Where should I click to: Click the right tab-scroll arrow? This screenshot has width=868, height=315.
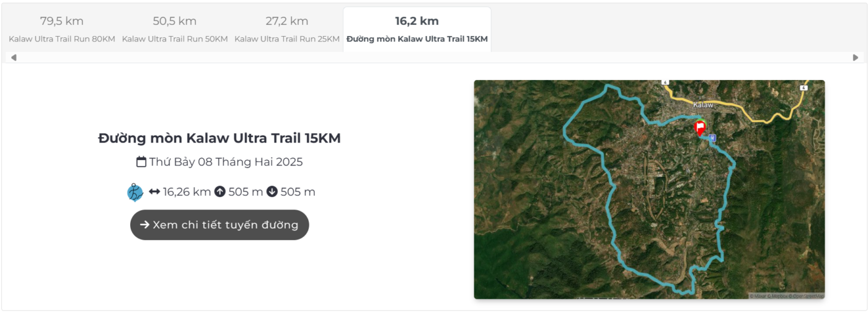[856, 58]
